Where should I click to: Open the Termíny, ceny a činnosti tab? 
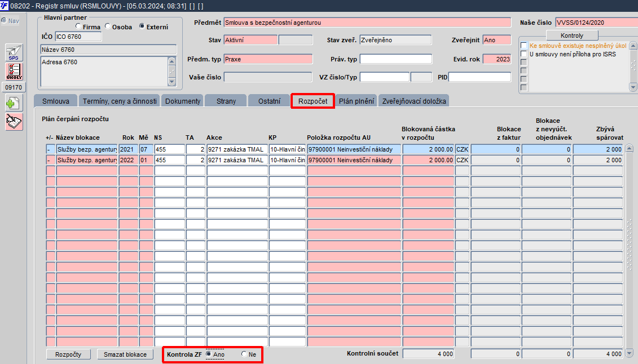pos(120,101)
